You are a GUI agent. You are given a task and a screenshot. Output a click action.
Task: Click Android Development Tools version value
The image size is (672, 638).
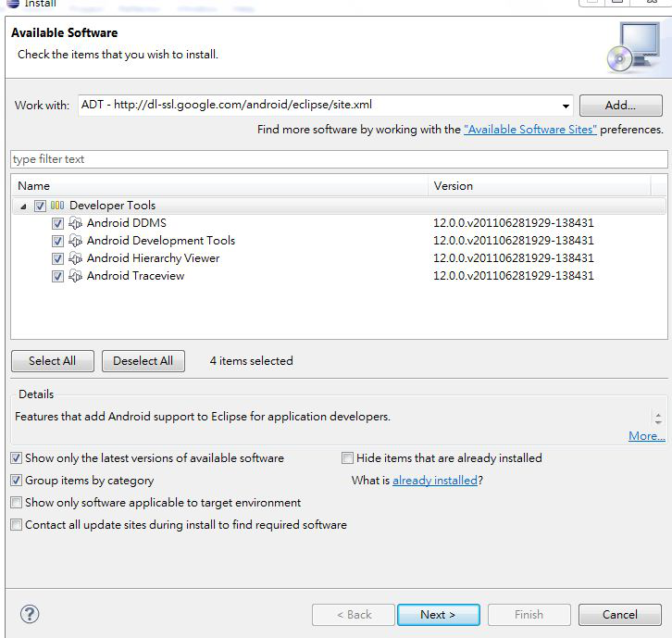click(514, 241)
